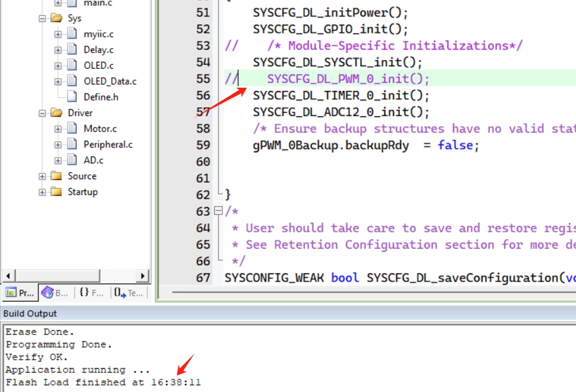Collapse the comment block at line 63
The height and width of the screenshot is (392, 576).
point(219,211)
